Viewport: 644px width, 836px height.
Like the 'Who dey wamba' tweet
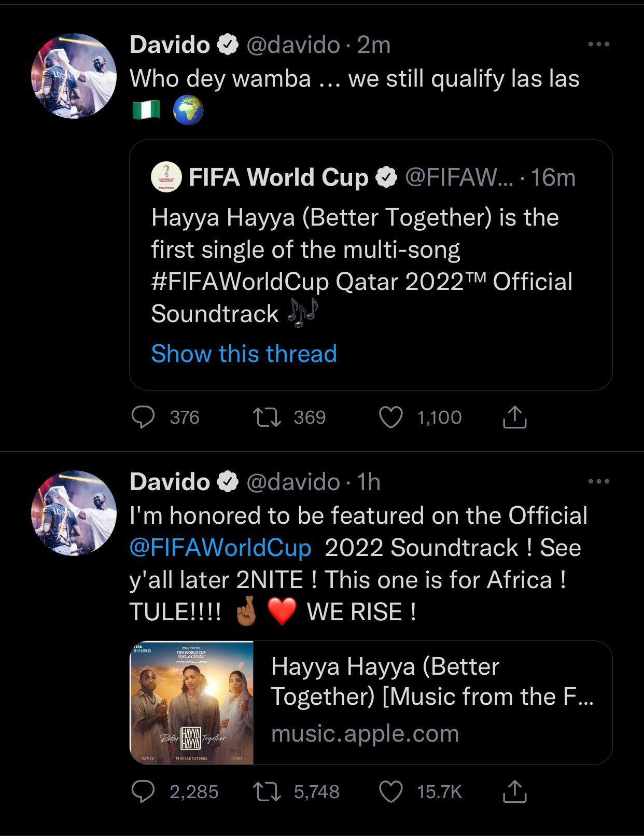[x=390, y=417]
